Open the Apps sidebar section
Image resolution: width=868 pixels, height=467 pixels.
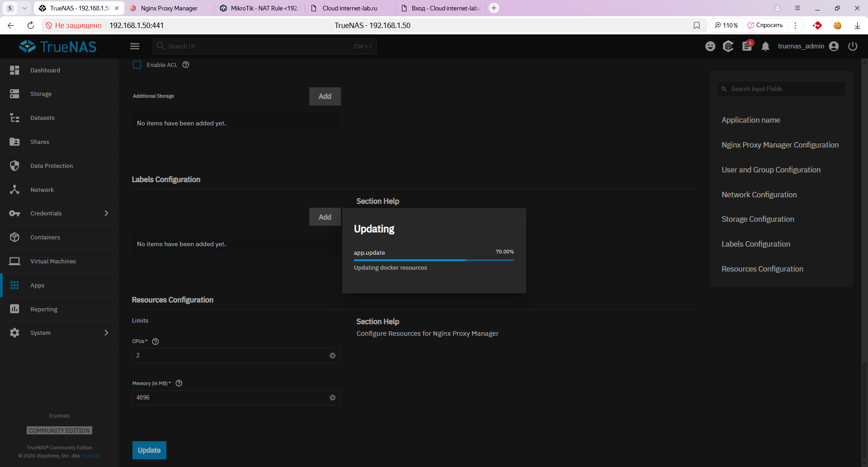[38, 286]
